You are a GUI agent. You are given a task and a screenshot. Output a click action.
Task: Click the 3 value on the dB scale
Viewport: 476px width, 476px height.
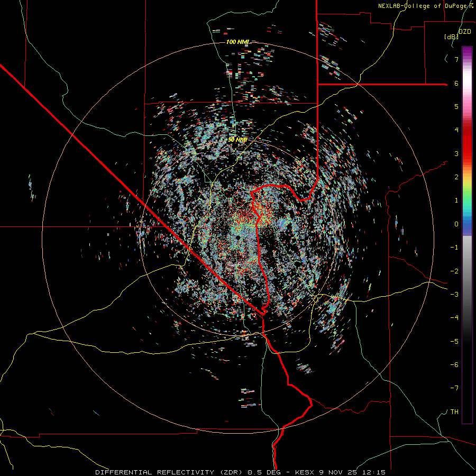[x=456, y=153]
